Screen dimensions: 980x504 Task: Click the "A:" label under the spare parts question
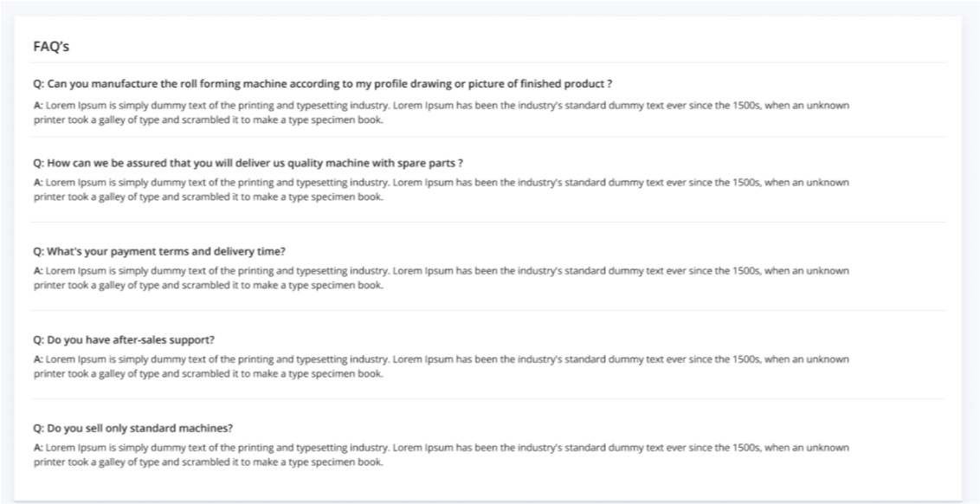click(38, 184)
